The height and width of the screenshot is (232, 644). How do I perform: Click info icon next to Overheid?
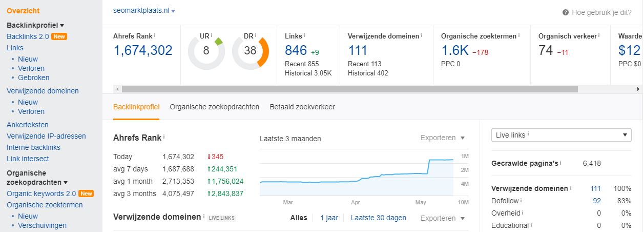tap(523, 212)
